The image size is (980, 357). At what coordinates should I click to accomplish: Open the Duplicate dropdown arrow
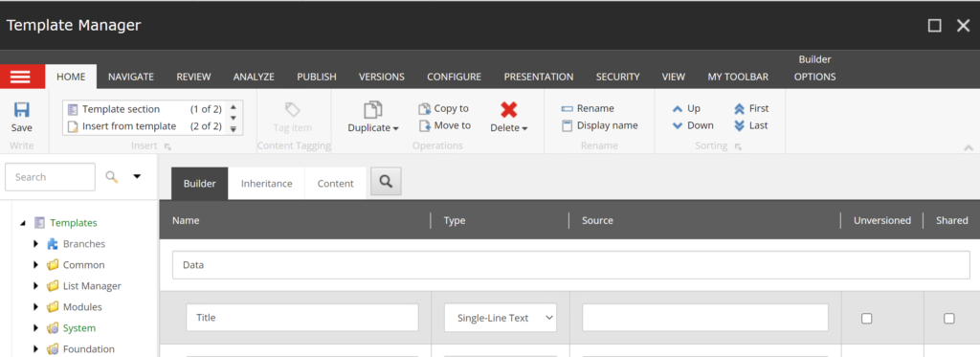click(x=395, y=129)
